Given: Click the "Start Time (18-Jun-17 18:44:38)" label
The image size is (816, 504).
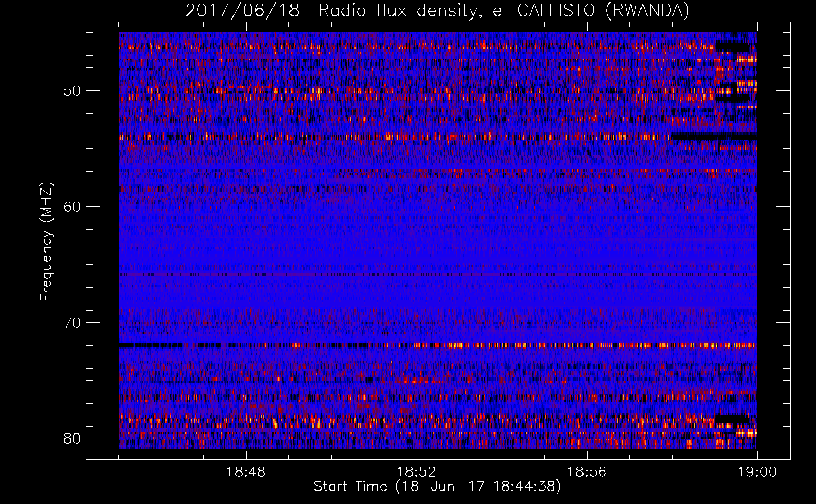Looking at the screenshot, I should click(437, 487).
